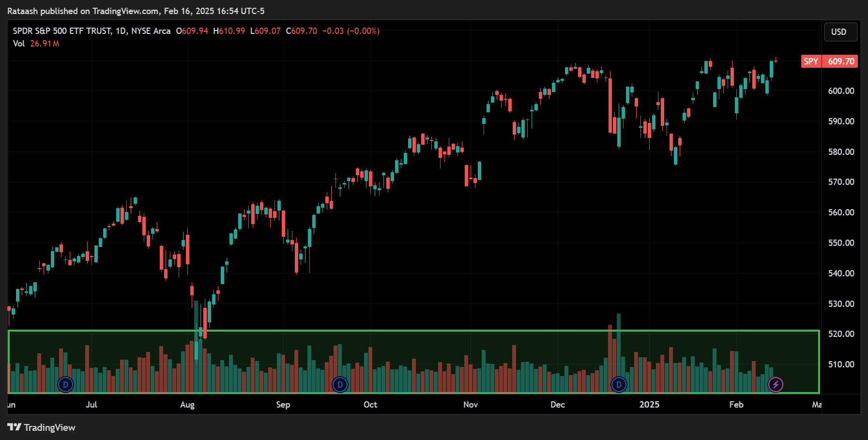Click the 530.00 price axis label
Viewport: 868px width, 440px height.
[841, 304]
